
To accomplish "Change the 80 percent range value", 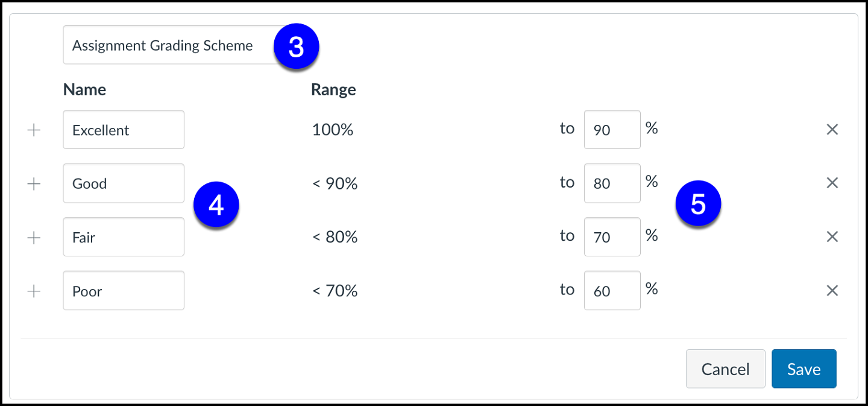I will pyautogui.click(x=612, y=183).
